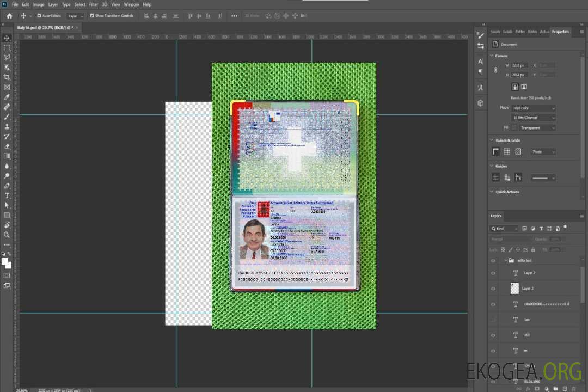This screenshot has width=588, height=392.
Task: Select the Rectangular Marquee tool
Action: [7, 48]
